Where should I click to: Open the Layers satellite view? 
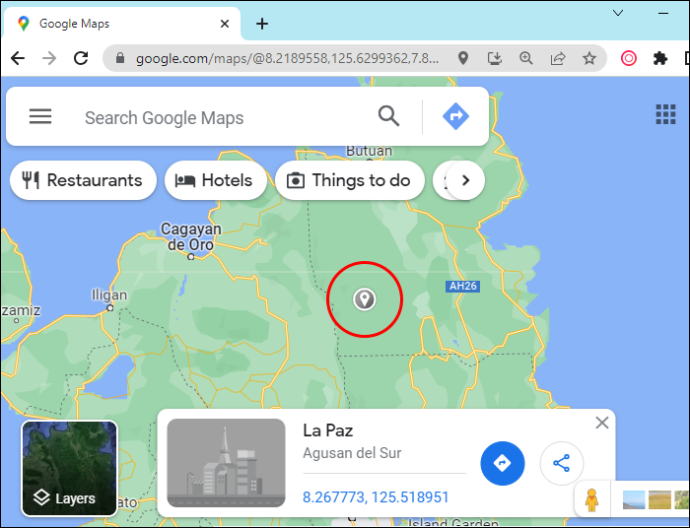point(70,468)
